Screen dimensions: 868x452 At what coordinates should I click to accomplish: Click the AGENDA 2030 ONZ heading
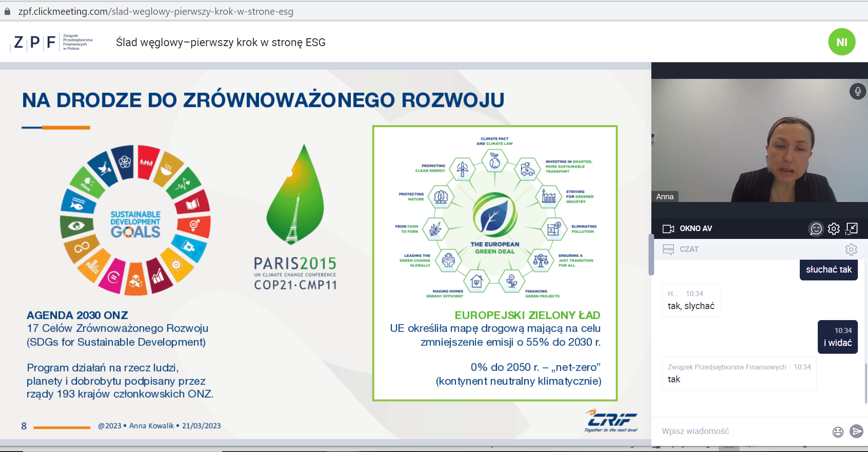point(77,315)
